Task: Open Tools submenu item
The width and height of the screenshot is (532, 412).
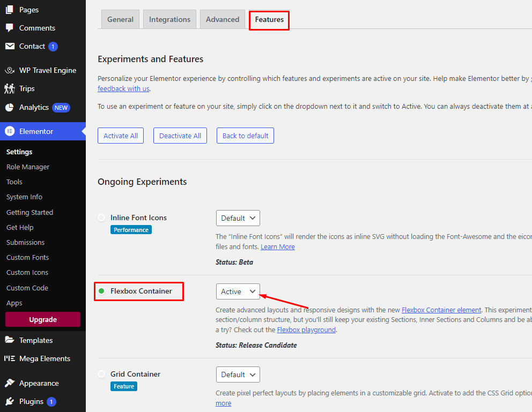Action: [x=14, y=182]
